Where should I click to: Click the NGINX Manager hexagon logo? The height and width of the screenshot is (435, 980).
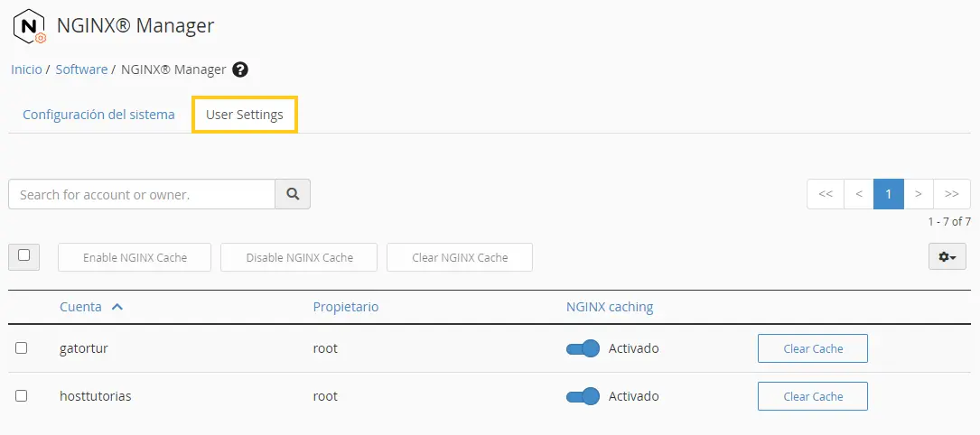30,27
